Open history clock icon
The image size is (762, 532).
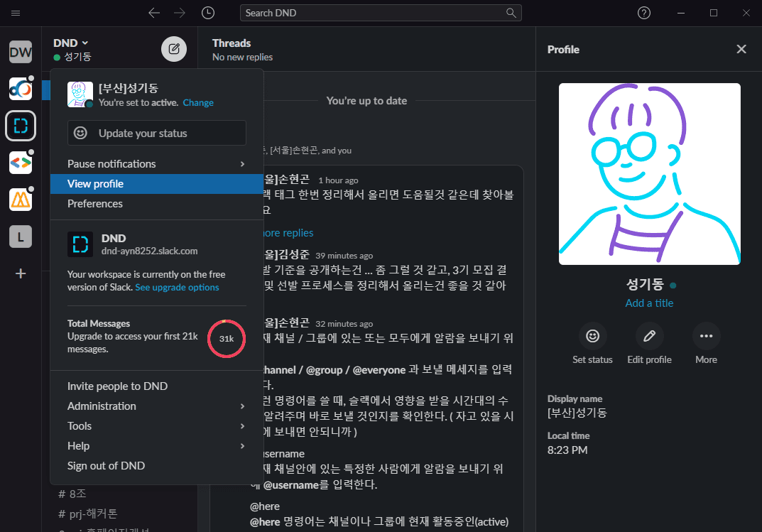tap(208, 13)
